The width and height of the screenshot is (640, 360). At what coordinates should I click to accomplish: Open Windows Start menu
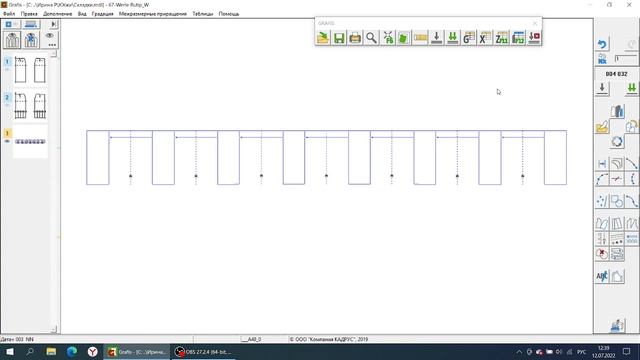[x=10, y=351]
